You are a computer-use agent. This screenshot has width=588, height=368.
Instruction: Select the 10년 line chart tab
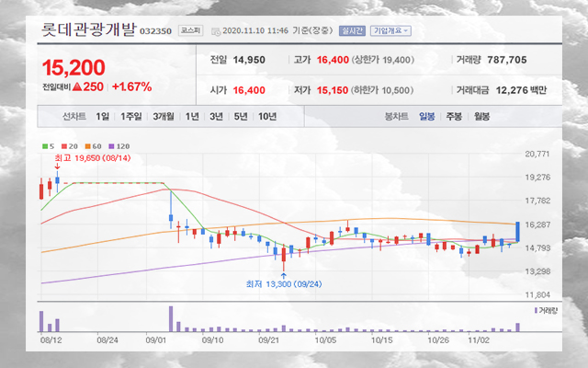click(x=267, y=117)
